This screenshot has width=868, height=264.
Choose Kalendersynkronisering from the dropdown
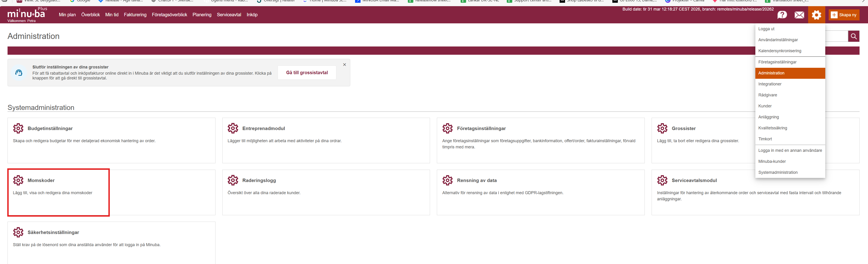[x=779, y=51]
